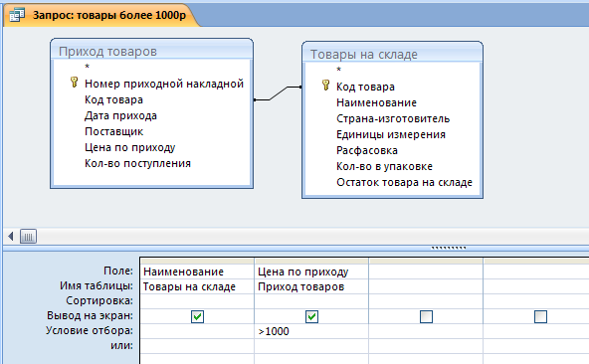Click the Имя таблицы row label
The width and height of the screenshot is (589, 364).
(97, 285)
